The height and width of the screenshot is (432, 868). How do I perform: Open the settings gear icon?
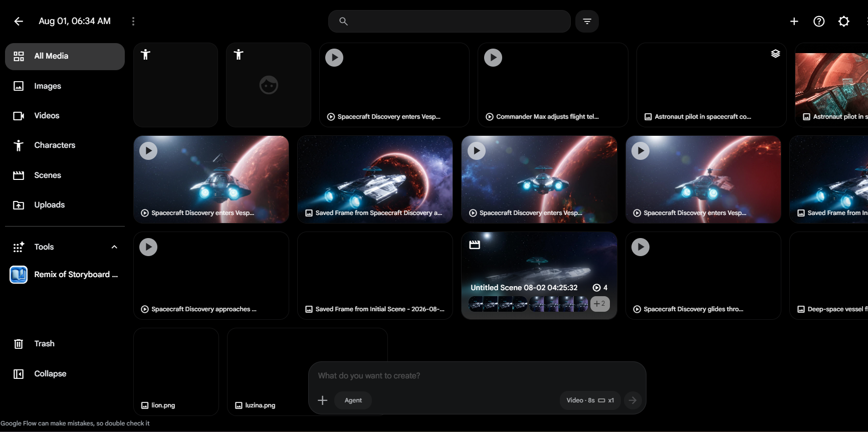coord(844,21)
